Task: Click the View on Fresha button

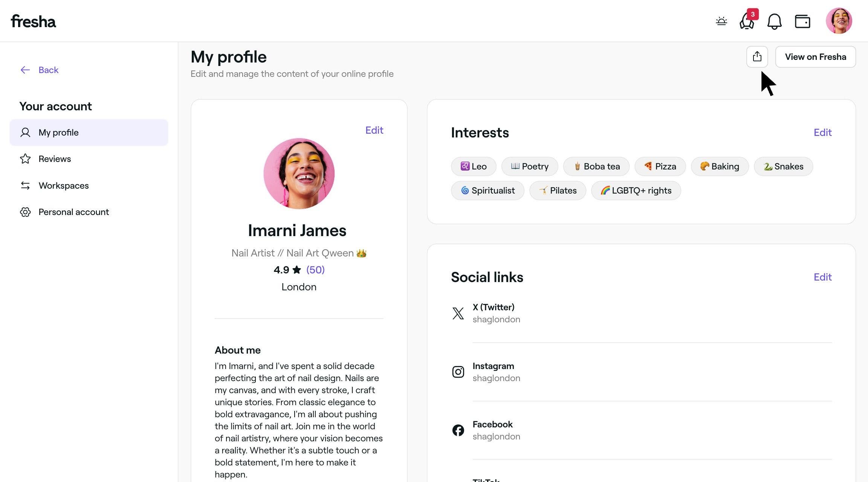Action: point(816,57)
